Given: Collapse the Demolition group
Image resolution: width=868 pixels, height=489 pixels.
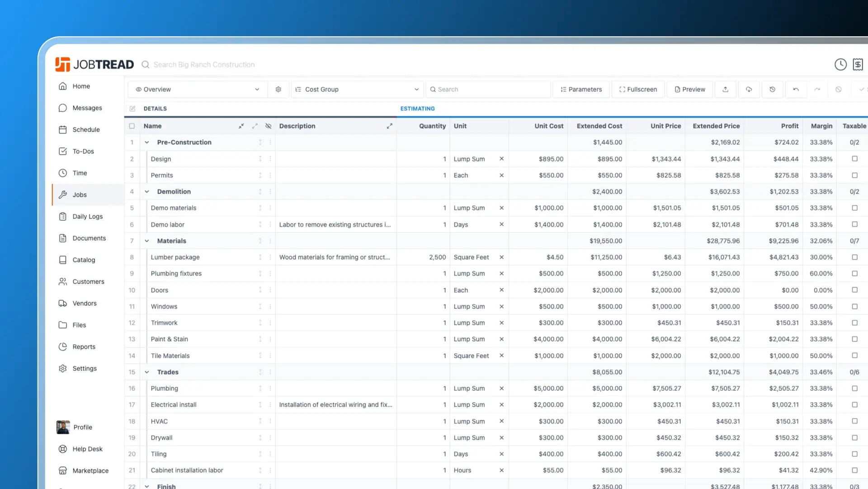Looking at the screenshot, I should [x=147, y=192].
